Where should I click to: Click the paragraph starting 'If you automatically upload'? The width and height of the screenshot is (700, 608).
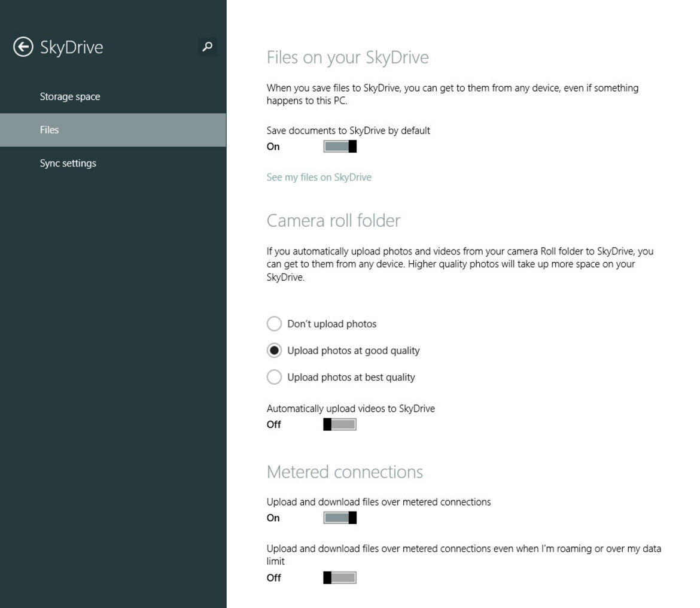(x=460, y=265)
